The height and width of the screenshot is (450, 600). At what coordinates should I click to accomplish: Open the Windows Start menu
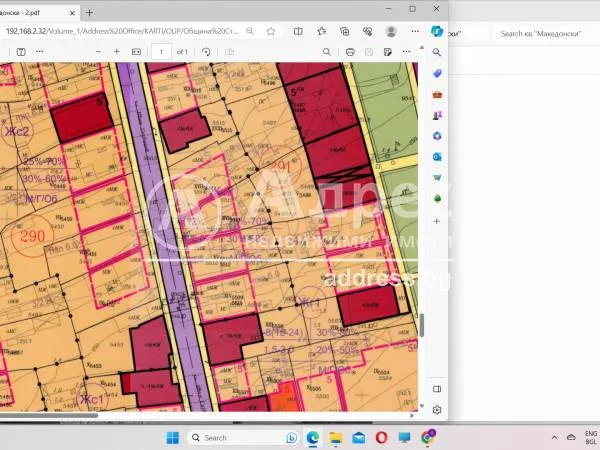(x=173, y=438)
